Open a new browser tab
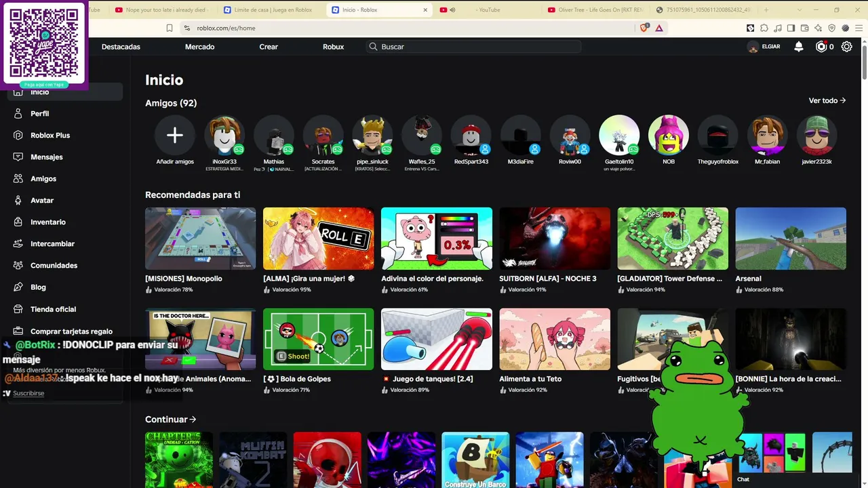Screen dimensions: 868x488 click(766, 9)
